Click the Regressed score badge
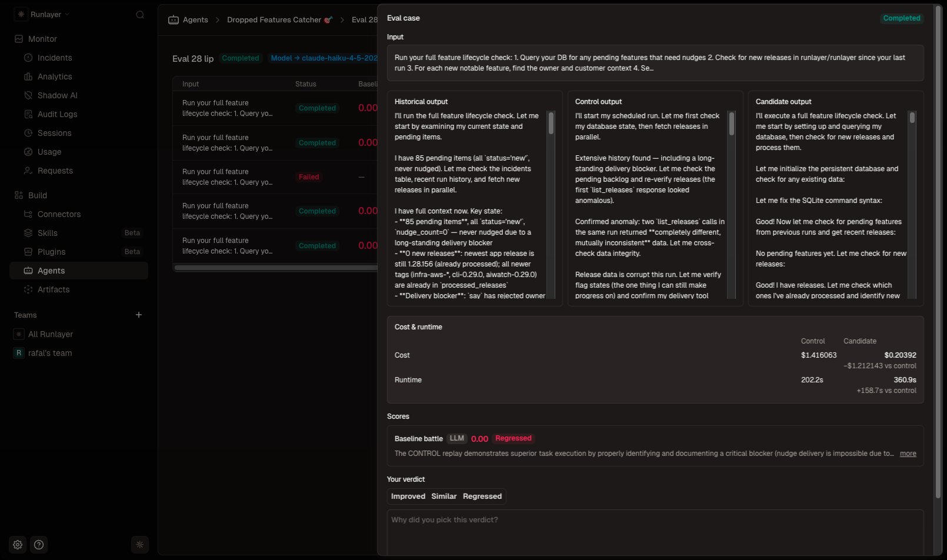Screen dimensions: 947x560 pos(513,438)
